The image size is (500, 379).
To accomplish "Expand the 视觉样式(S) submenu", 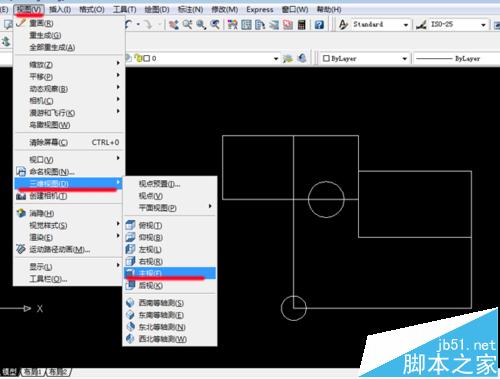I will [x=69, y=225].
